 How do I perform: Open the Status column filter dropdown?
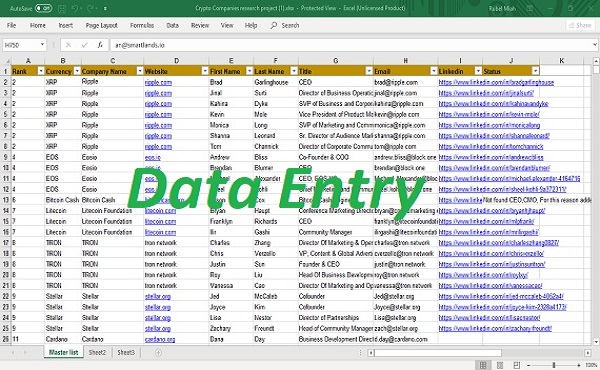point(535,71)
